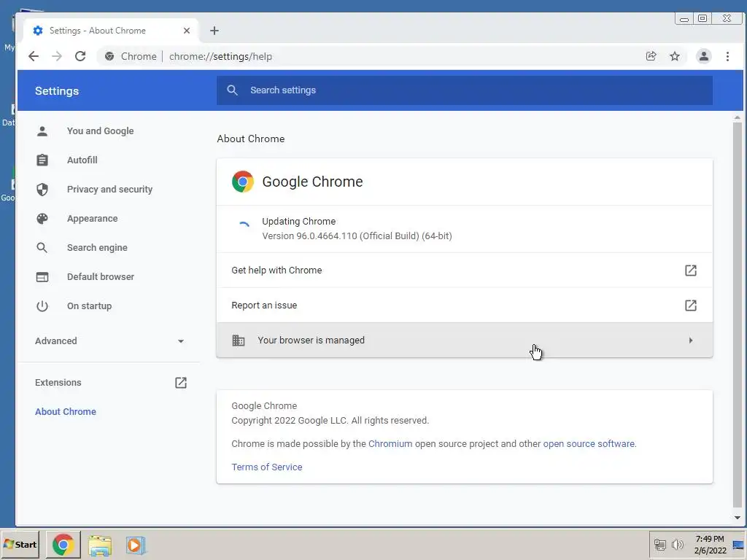
Task: Click the scrollbar down arrow on settings page
Action: click(x=738, y=518)
